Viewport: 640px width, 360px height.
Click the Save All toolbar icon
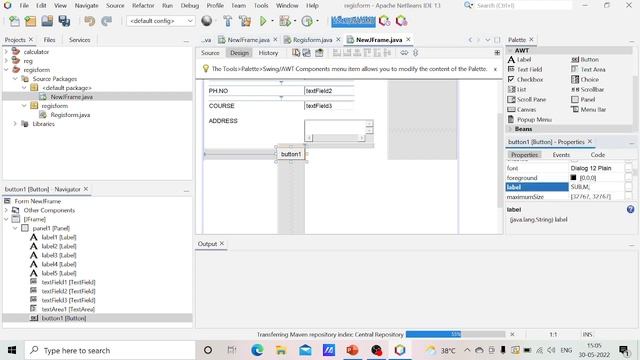pyautogui.click(x=64, y=21)
